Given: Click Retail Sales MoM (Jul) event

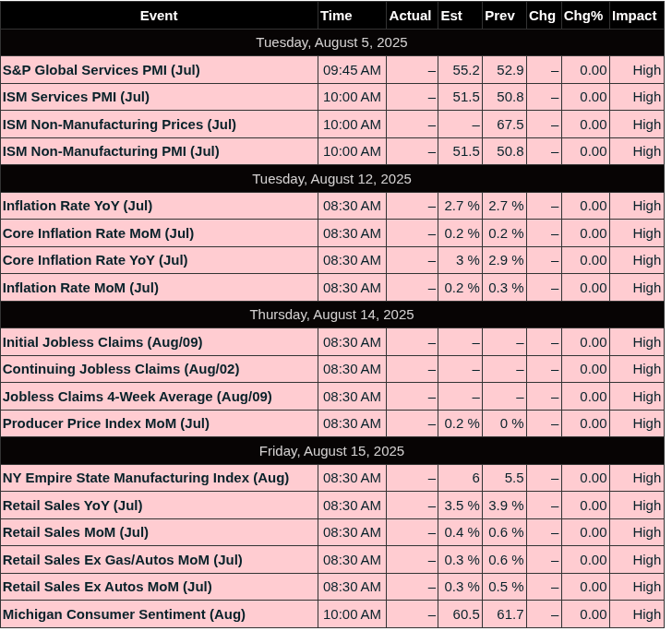Looking at the screenshot, I should pyautogui.click(x=159, y=532).
